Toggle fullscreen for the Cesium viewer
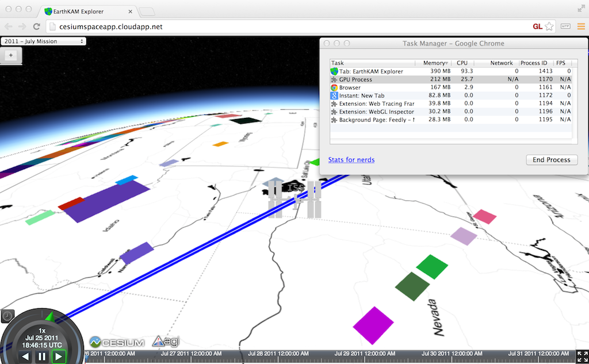589x364 pixels. click(582, 357)
